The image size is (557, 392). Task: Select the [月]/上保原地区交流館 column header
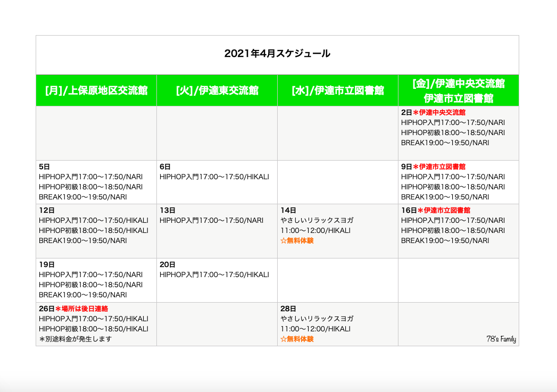[x=96, y=90]
